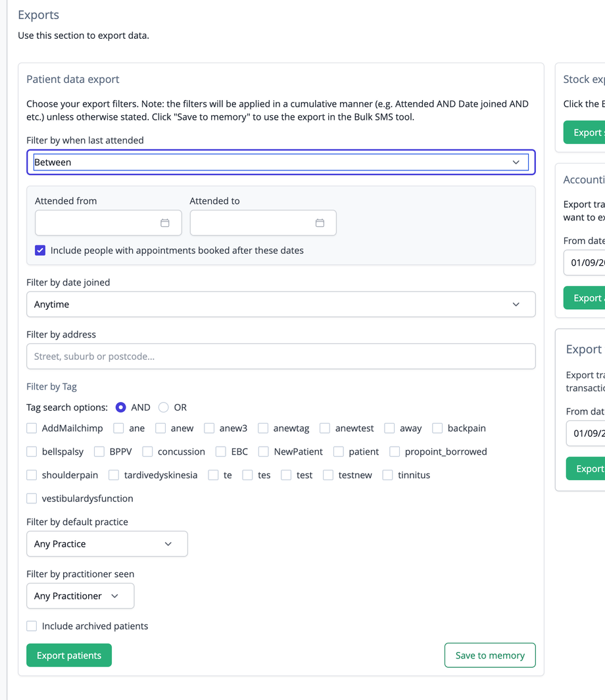Focus the Attended from date field
Image resolution: width=605 pixels, height=700 pixels.
[x=109, y=223]
